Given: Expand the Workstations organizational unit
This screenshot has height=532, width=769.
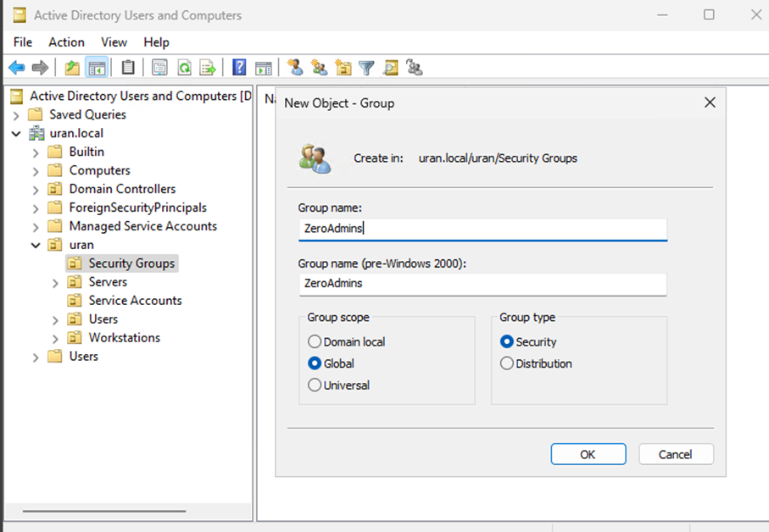Looking at the screenshot, I should 55,339.
